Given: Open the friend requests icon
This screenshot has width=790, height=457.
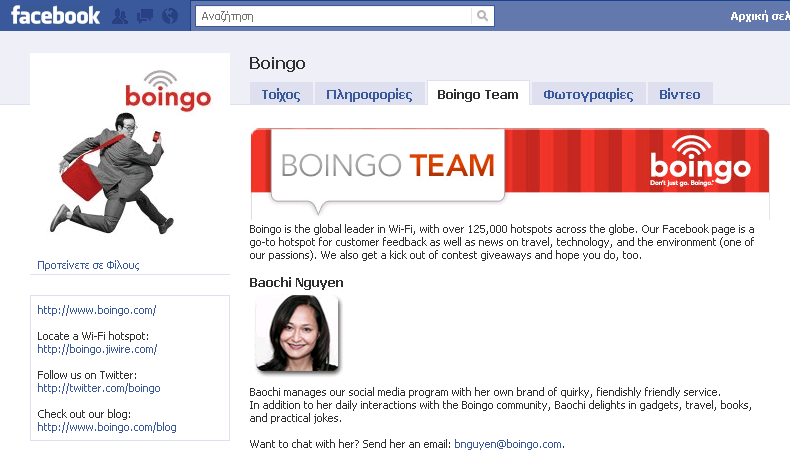Looking at the screenshot, I should click(120, 16).
